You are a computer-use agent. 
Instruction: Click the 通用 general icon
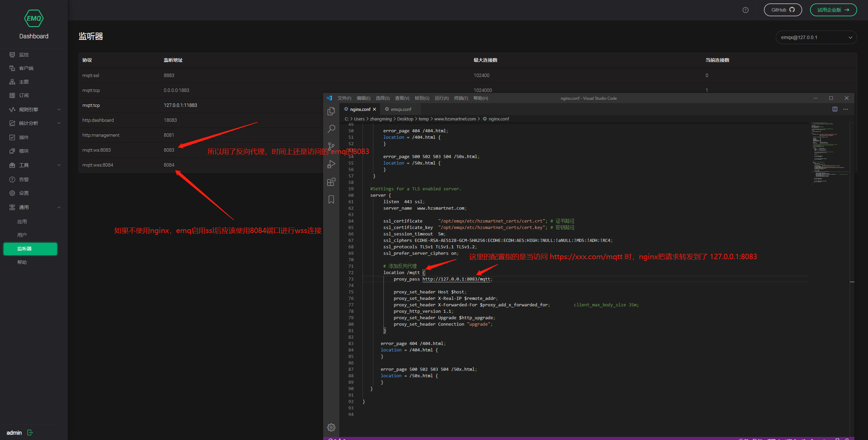coord(12,207)
